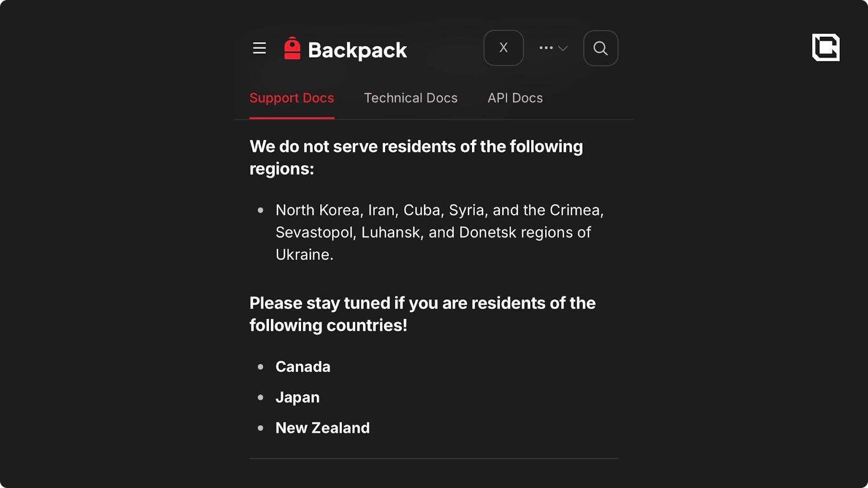Screen dimensions: 868x488
Task: Switch to the Technical Docs tab
Action: 411,98
